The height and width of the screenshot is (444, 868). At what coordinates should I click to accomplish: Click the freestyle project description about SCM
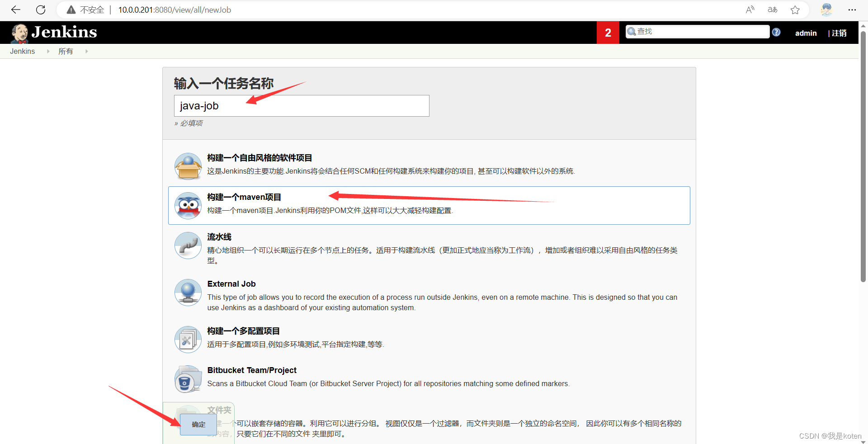pyautogui.click(x=391, y=171)
